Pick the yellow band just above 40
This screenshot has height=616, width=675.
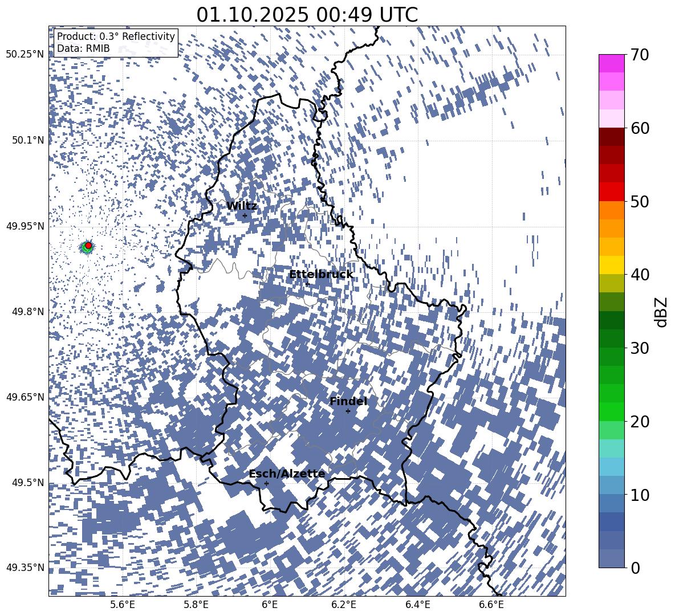point(611,265)
